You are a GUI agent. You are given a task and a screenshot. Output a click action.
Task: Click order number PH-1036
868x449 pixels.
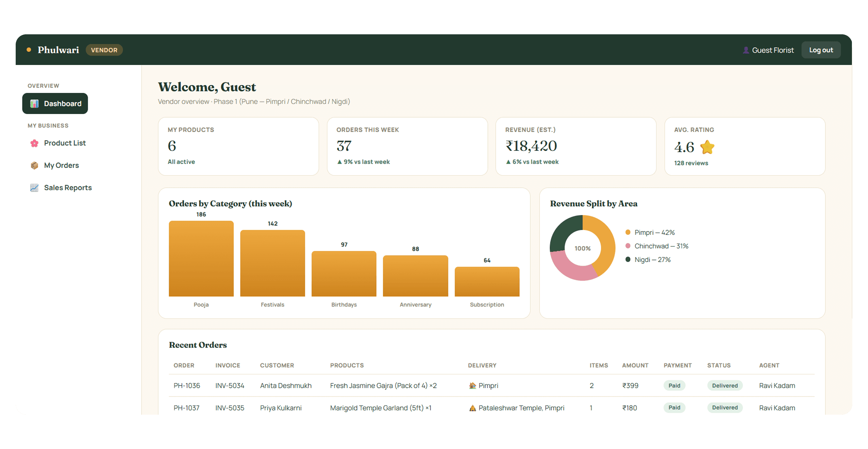click(187, 386)
